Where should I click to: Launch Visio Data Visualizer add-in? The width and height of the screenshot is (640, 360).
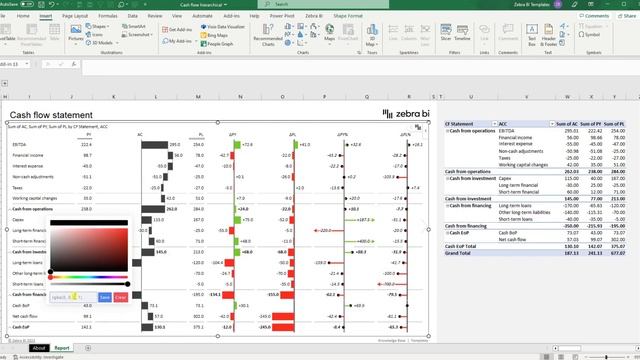pos(222,27)
